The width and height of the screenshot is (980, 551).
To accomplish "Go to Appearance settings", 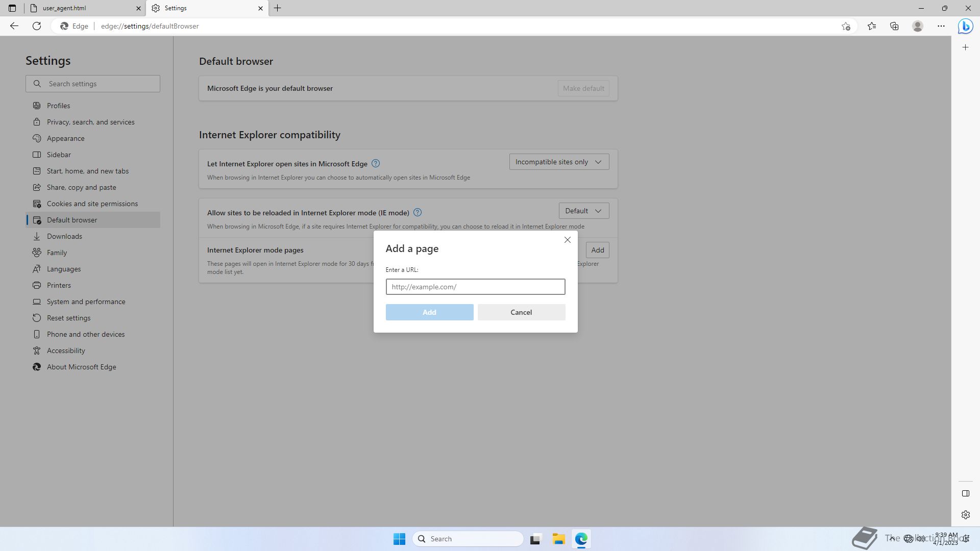I will tap(93, 138).
